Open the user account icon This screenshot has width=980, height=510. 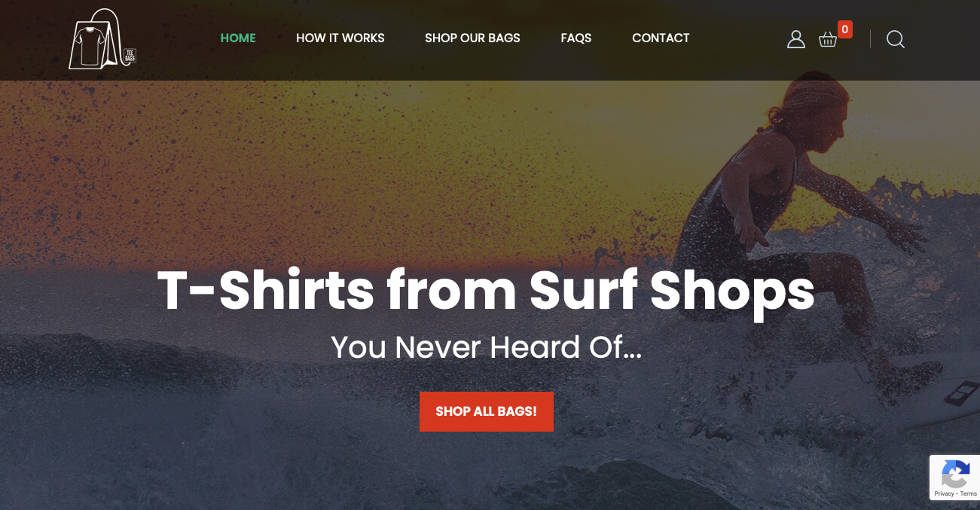[796, 39]
